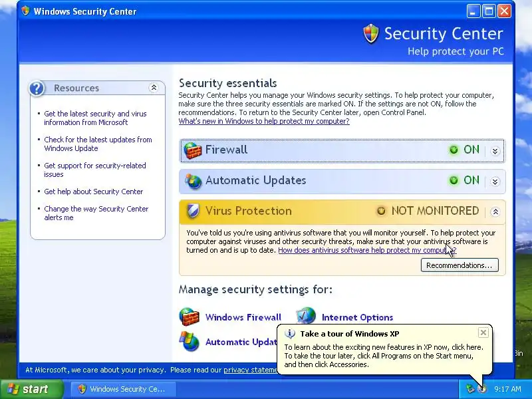Click the Automatic Updates globe icon
The height and width of the screenshot is (399, 532).
[x=193, y=181]
